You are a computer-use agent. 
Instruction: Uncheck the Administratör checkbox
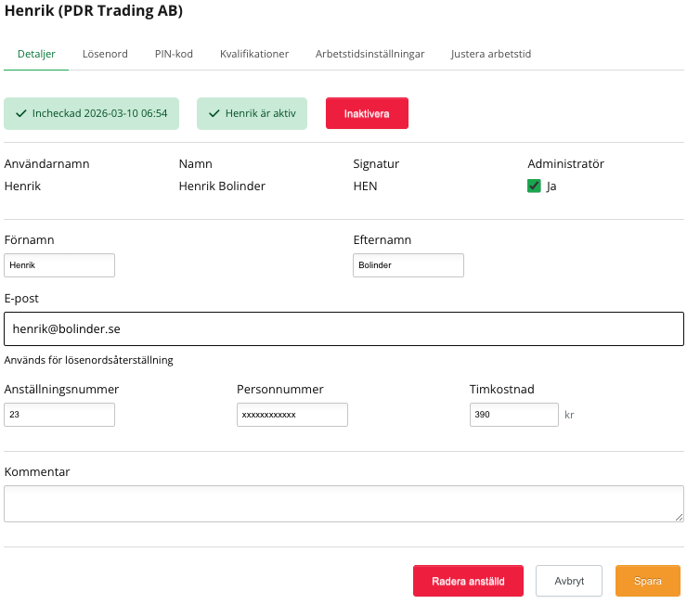coord(534,186)
